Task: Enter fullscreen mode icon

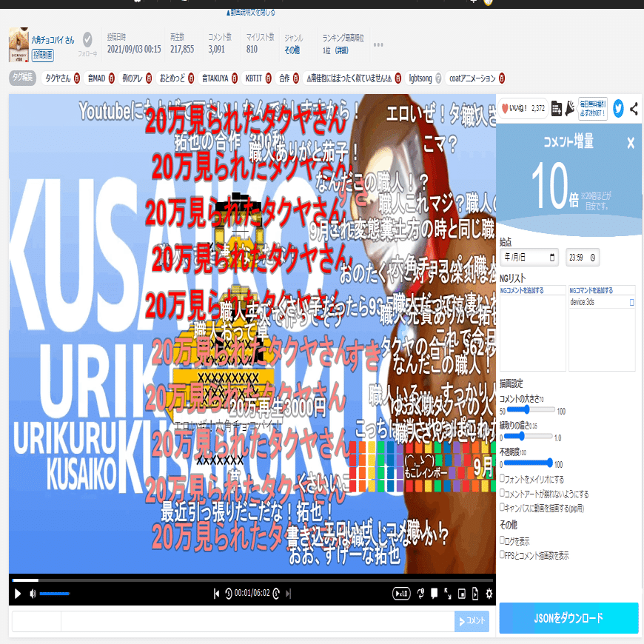Action: pos(448,594)
